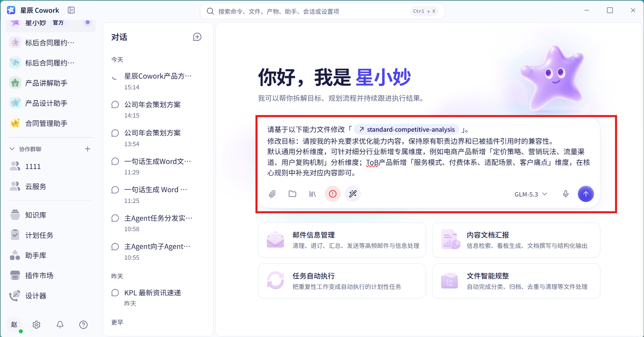Screen dimensions: 644x337
Task: Click the standard-competitive-analysis file chip
Action: (407, 129)
